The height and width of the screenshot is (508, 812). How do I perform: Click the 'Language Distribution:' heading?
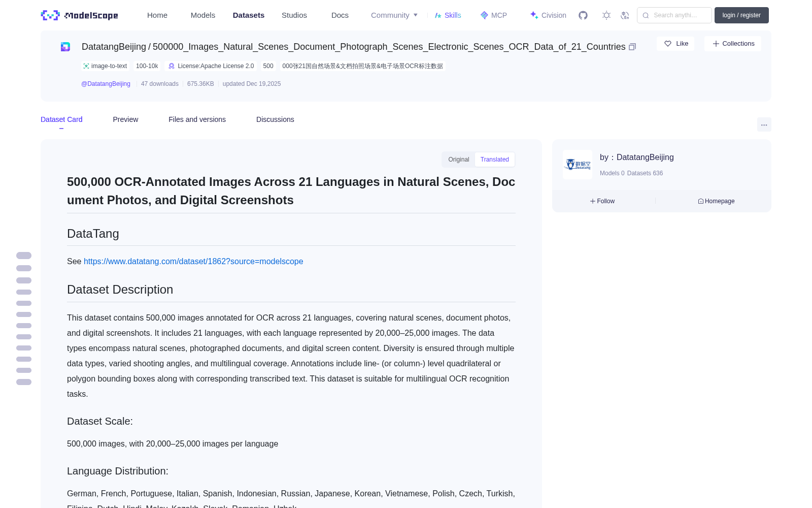coord(118,471)
